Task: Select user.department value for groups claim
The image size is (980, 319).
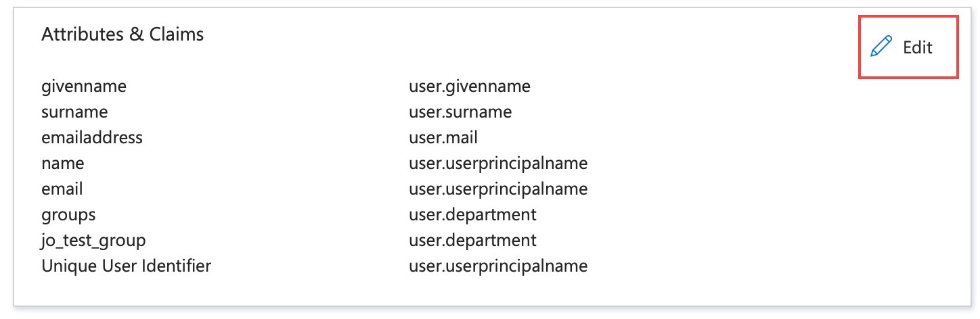Action: 472,215
